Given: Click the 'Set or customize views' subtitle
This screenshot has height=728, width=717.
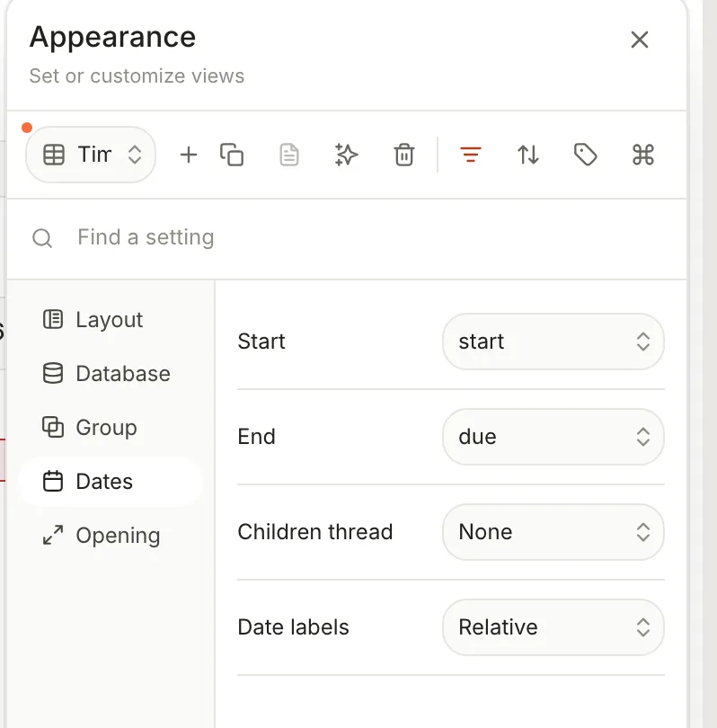Looking at the screenshot, I should point(137,75).
